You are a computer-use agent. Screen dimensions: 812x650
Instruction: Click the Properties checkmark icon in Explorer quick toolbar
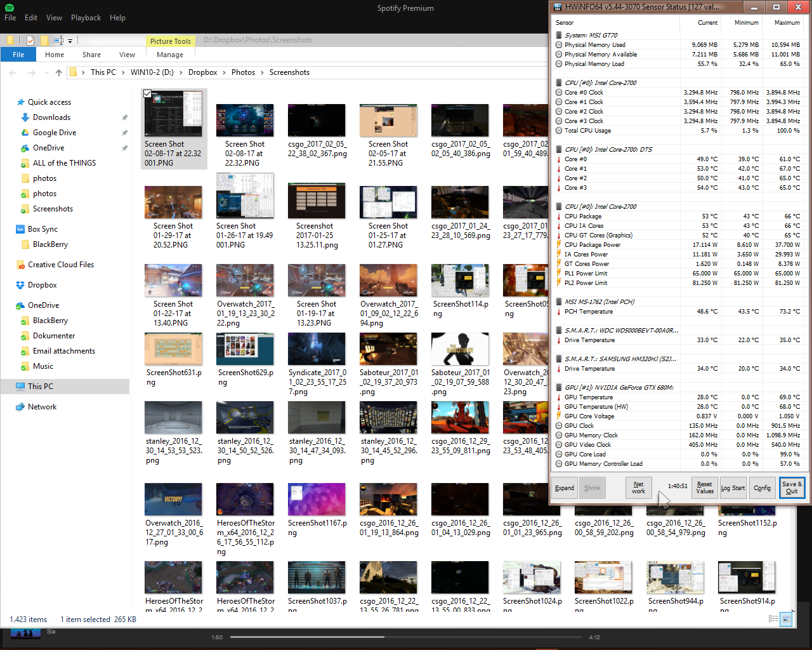[30, 41]
